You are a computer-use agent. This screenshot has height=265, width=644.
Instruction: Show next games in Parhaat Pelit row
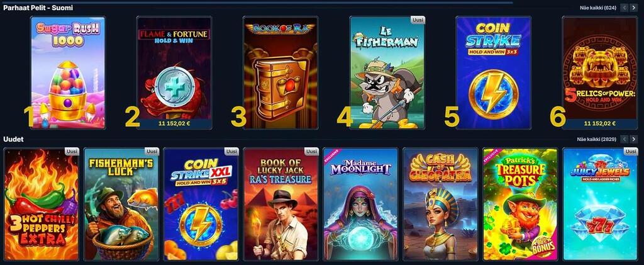click(633, 8)
